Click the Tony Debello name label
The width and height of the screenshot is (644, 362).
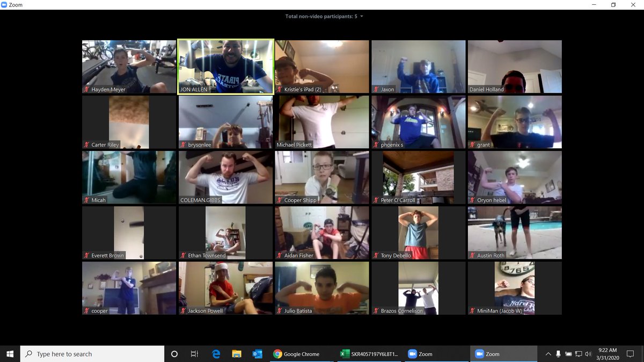(396, 256)
